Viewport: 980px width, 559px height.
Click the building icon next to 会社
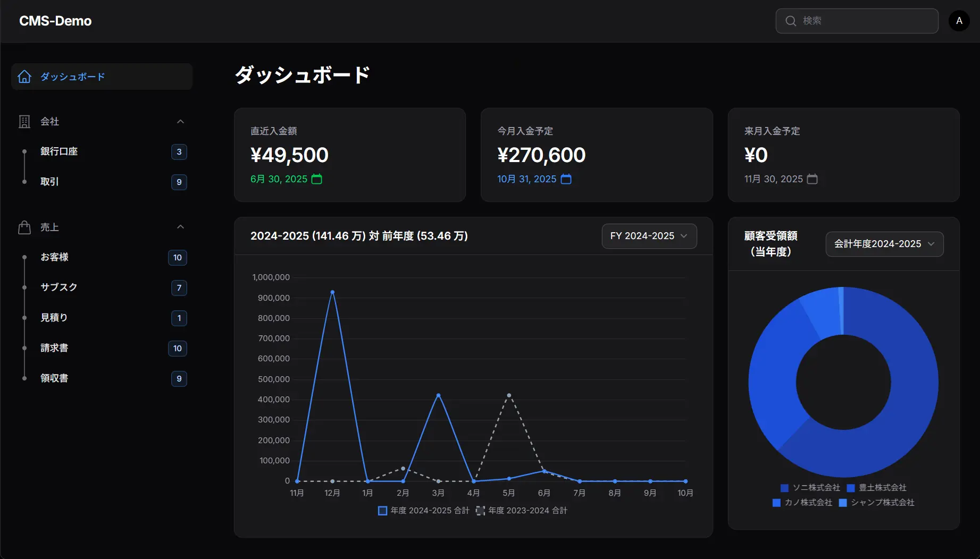[x=24, y=122]
